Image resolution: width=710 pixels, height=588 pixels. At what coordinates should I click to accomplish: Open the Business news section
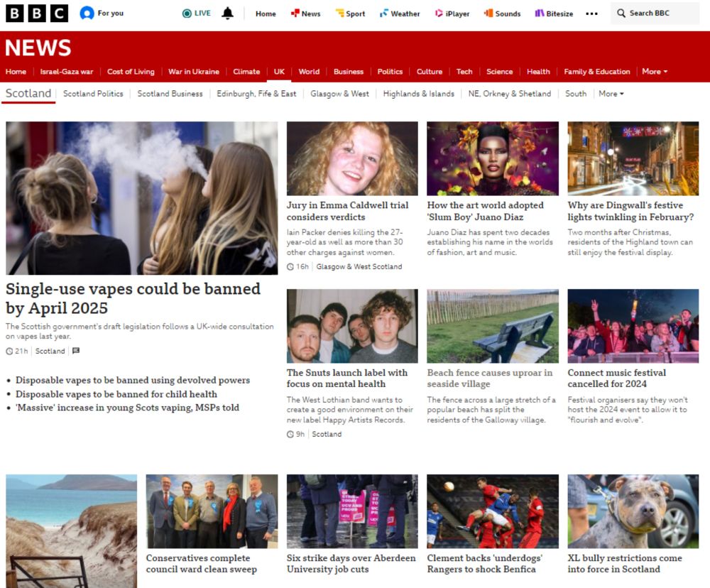click(x=348, y=72)
